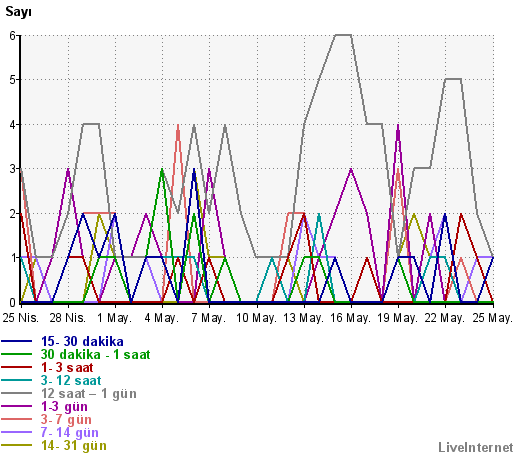Click the '12 saat – 1 gün' legend text
Image resolution: width=520 pixels, height=457 pixels.
(x=89, y=393)
